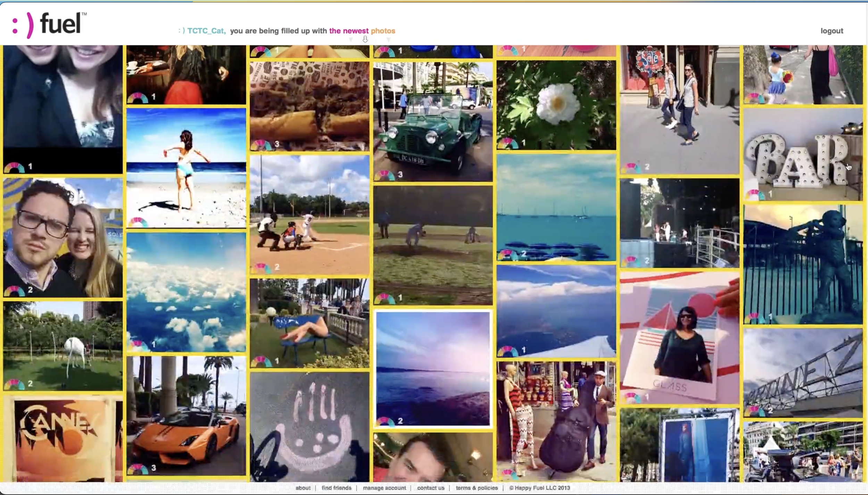
Task: Go to find friends
Action: 336,488
